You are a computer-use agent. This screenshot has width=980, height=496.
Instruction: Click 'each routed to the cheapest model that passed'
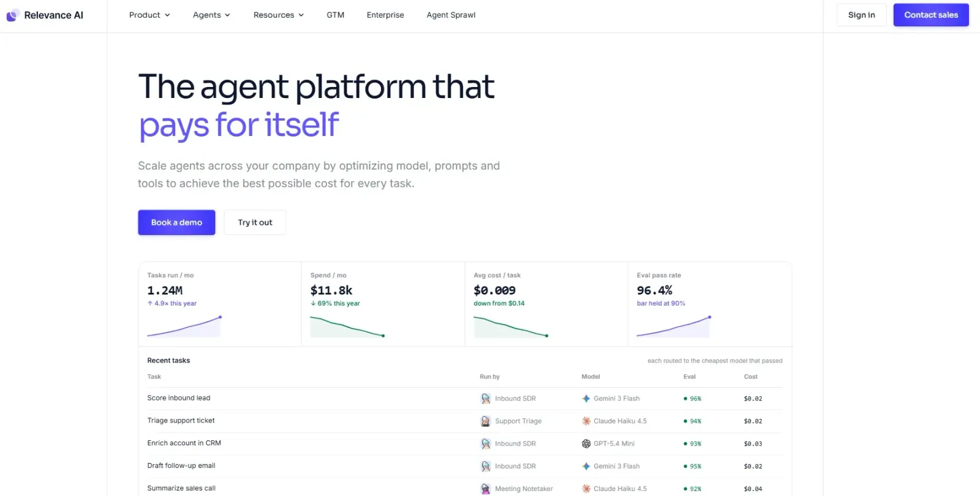(x=715, y=361)
